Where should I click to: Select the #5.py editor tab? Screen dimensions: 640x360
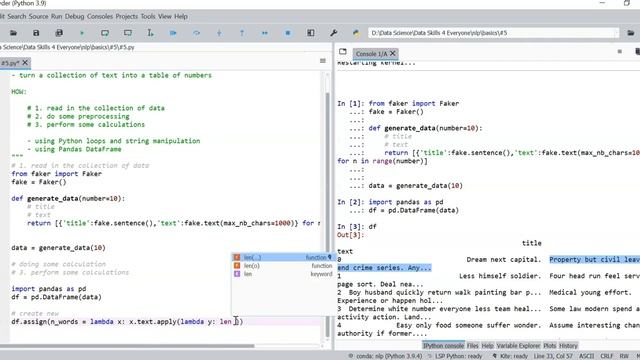10,63
